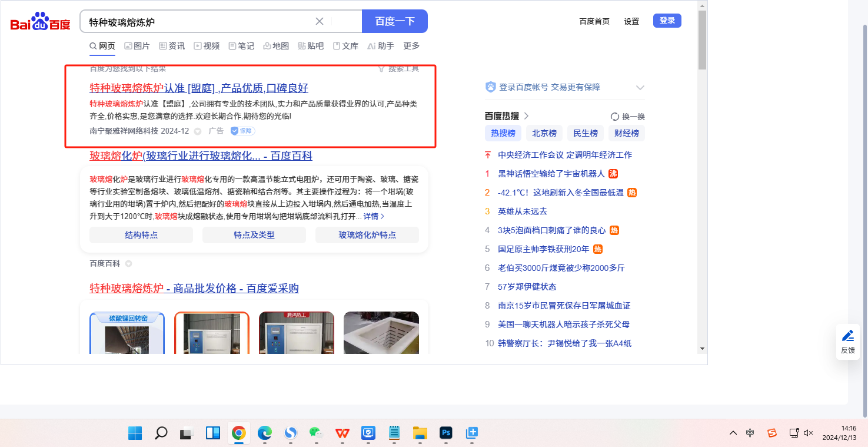Open the orange-bordered furnace product thumbnail

212,333
